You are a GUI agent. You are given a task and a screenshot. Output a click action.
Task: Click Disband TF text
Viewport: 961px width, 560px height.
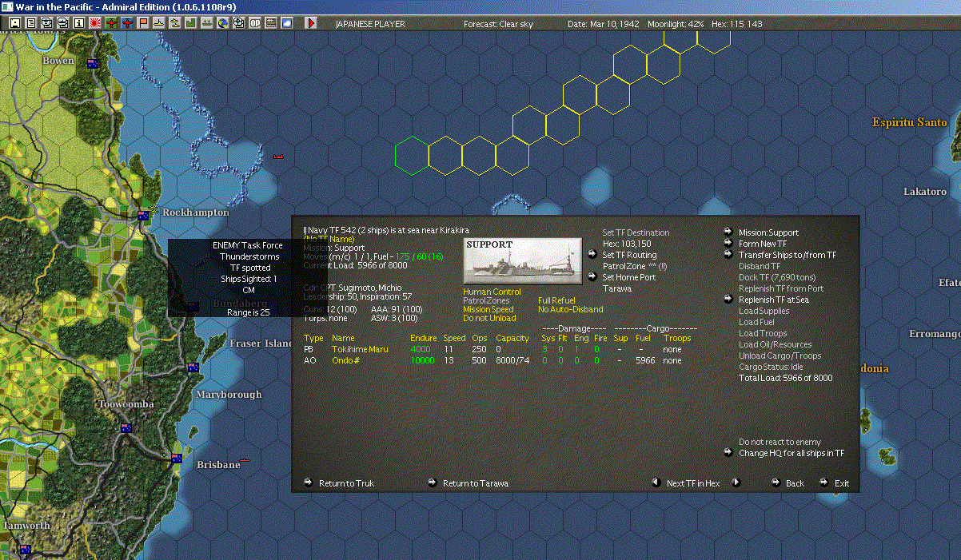[x=760, y=266]
